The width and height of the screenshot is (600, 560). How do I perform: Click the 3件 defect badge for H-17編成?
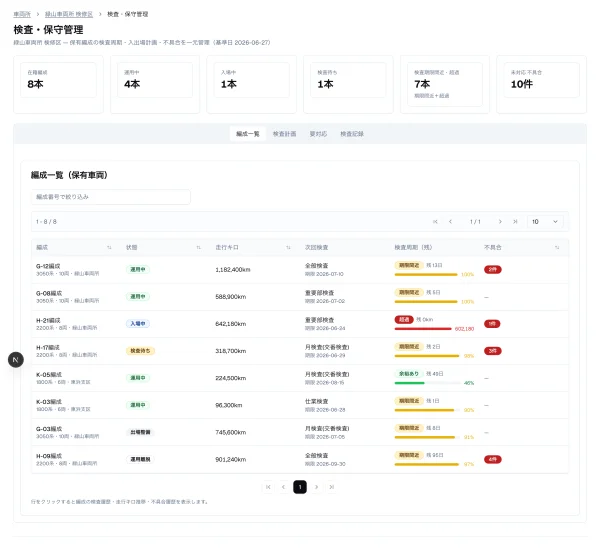point(492,351)
